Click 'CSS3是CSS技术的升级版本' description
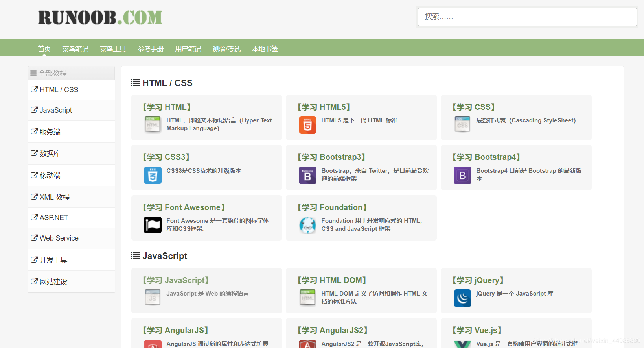The width and height of the screenshot is (644, 348). point(204,171)
